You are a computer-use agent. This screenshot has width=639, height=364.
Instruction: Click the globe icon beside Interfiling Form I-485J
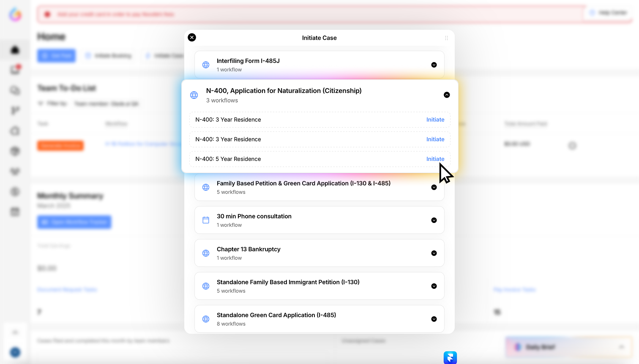[206, 65]
